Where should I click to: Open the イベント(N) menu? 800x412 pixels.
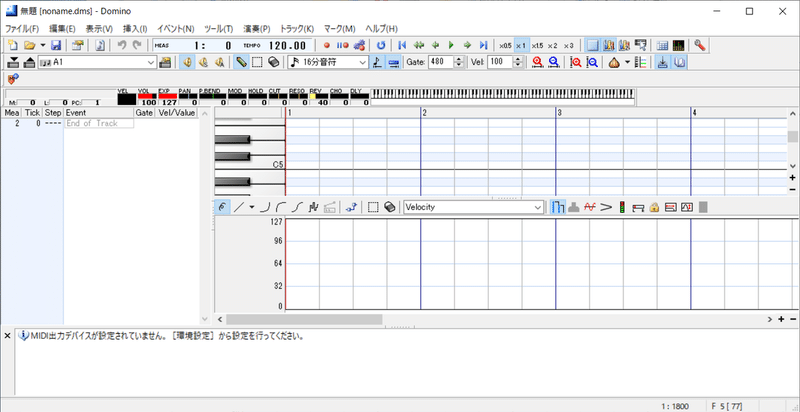[x=176, y=29]
